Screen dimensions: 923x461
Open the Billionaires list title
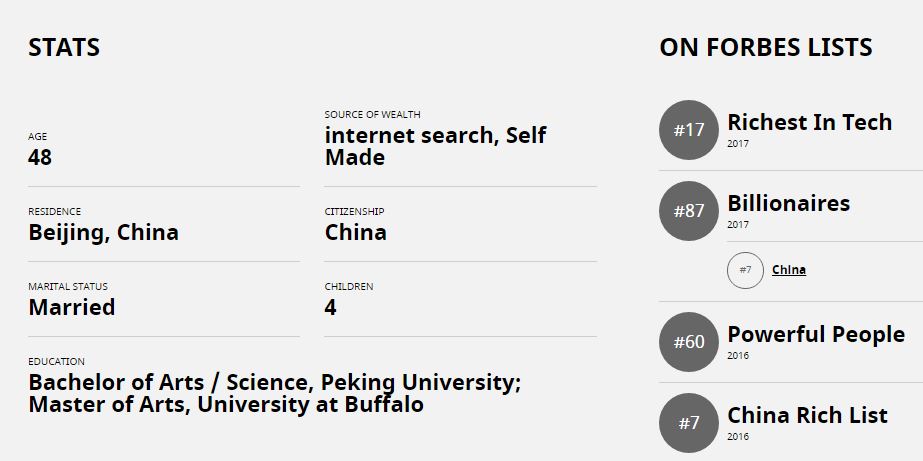tap(789, 203)
